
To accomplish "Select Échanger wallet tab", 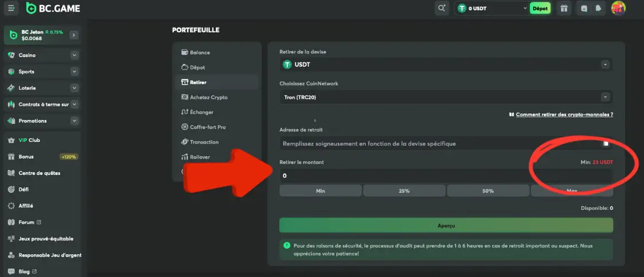I will tap(217, 112).
